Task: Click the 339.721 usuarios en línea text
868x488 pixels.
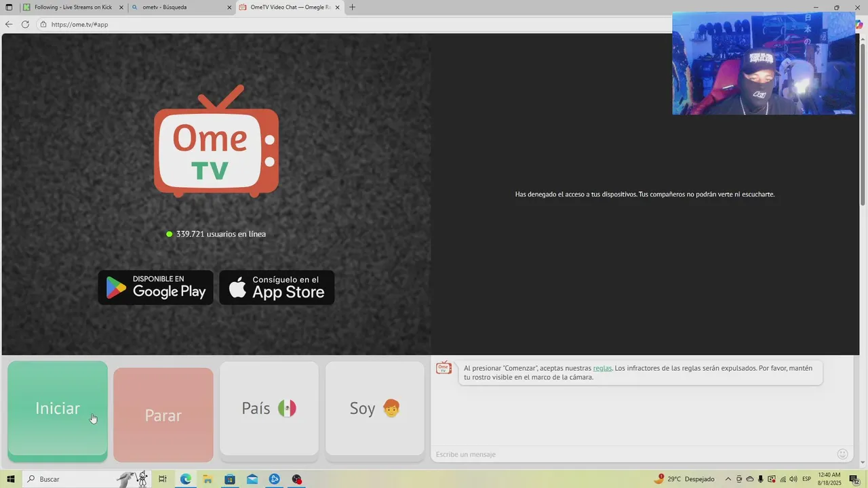Action: pos(221,234)
